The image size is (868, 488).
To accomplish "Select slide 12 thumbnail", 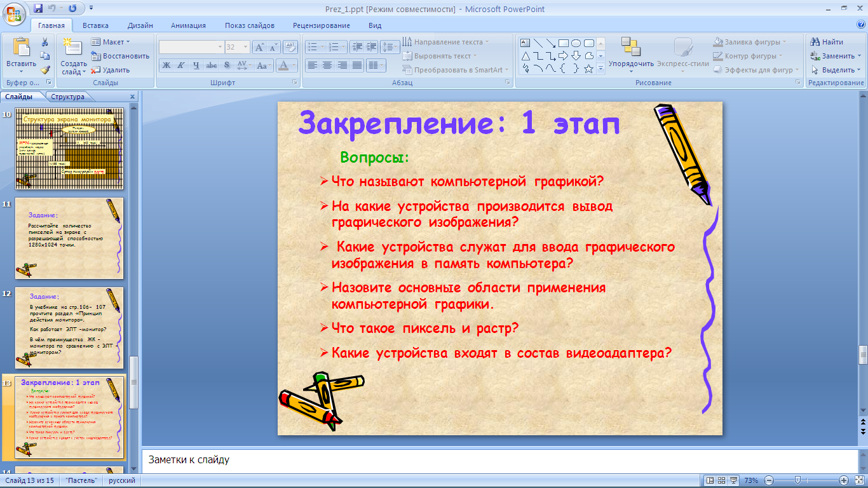I will (x=70, y=328).
